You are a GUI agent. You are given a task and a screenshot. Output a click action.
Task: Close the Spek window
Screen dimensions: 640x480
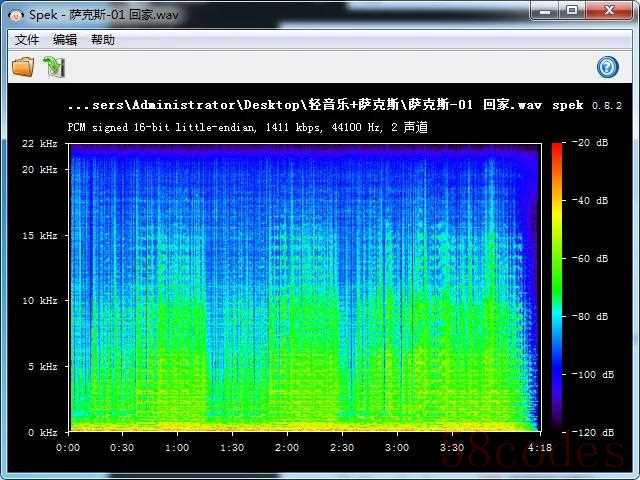tap(607, 11)
